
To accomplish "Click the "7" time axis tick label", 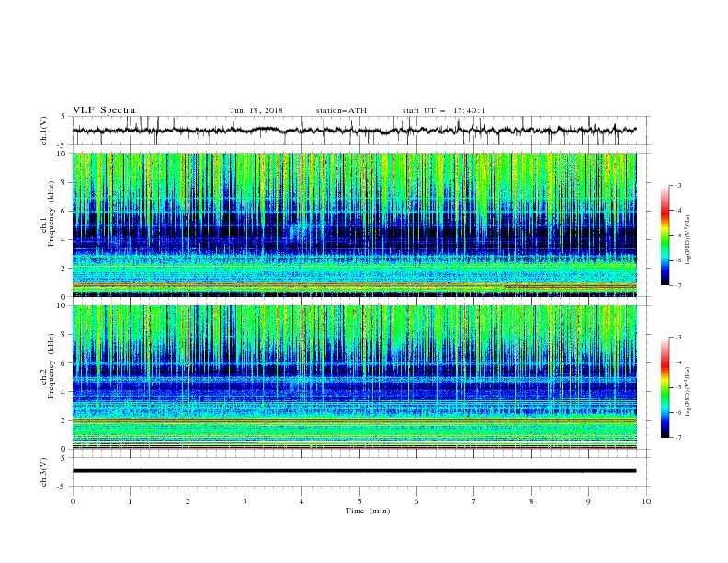I will coord(474,501).
